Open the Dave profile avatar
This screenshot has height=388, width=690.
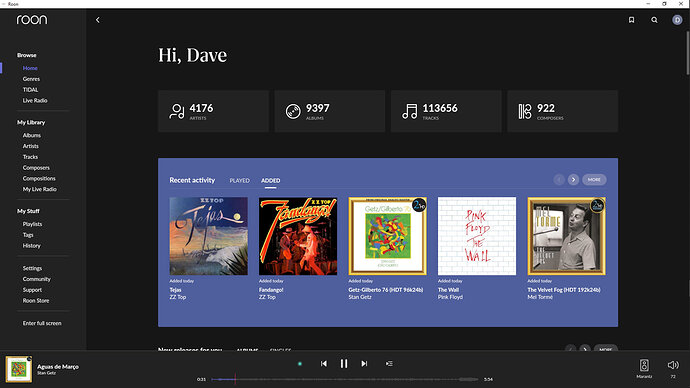[x=677, y=20]
